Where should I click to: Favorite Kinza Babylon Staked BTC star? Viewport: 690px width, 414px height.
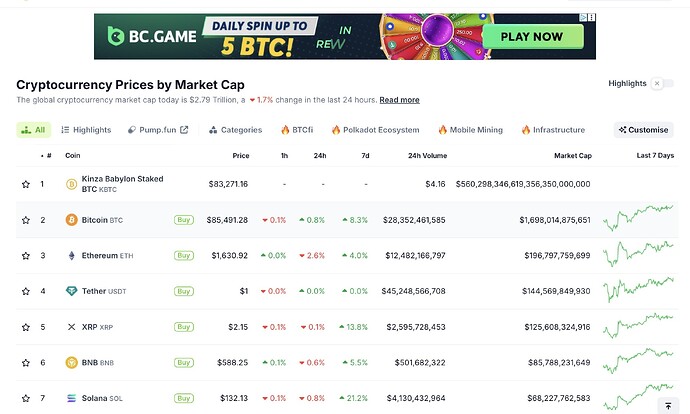point(26,184)
